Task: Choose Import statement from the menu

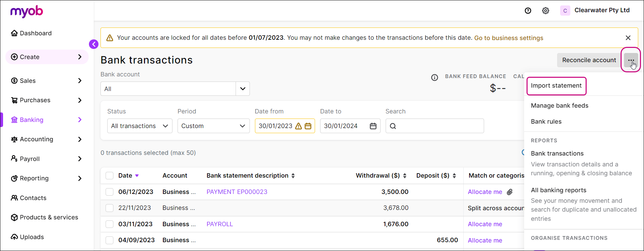Action: pos(556,86)
